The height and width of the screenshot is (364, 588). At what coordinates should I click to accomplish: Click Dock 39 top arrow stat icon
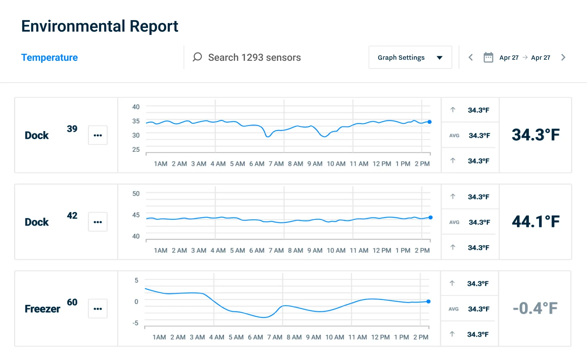tap(453, 110)
